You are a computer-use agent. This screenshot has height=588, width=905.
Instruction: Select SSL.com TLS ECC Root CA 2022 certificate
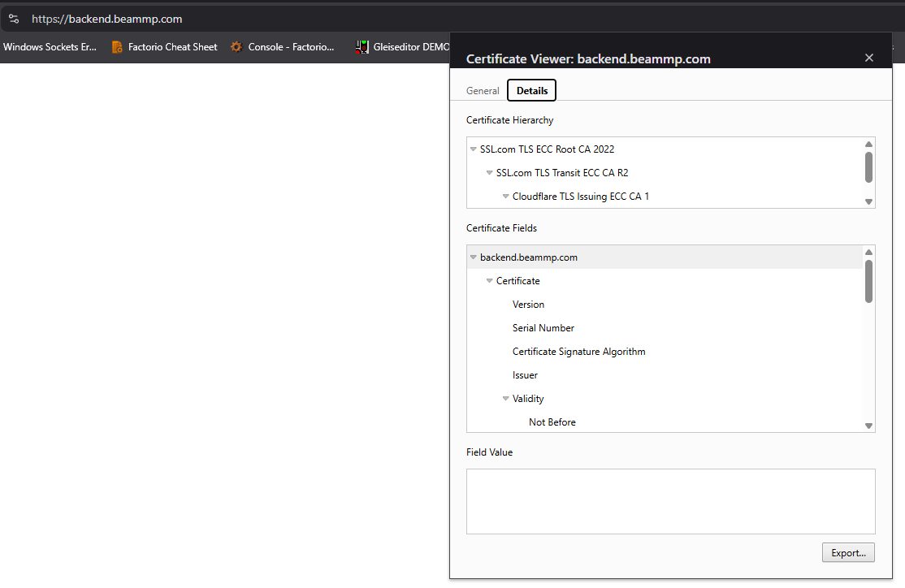[548, 149]
